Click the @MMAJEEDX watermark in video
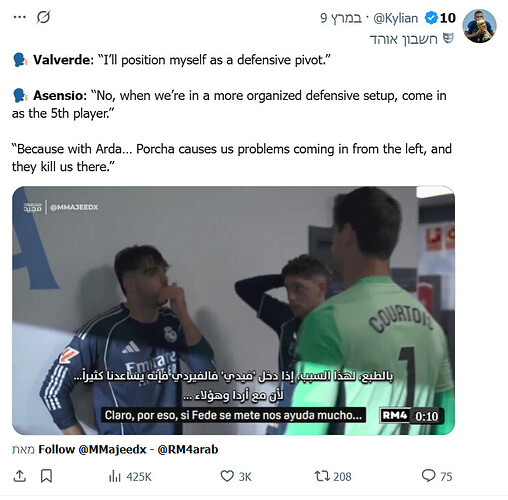The width and height of the screenshot is (508, 500). [74, 207]
